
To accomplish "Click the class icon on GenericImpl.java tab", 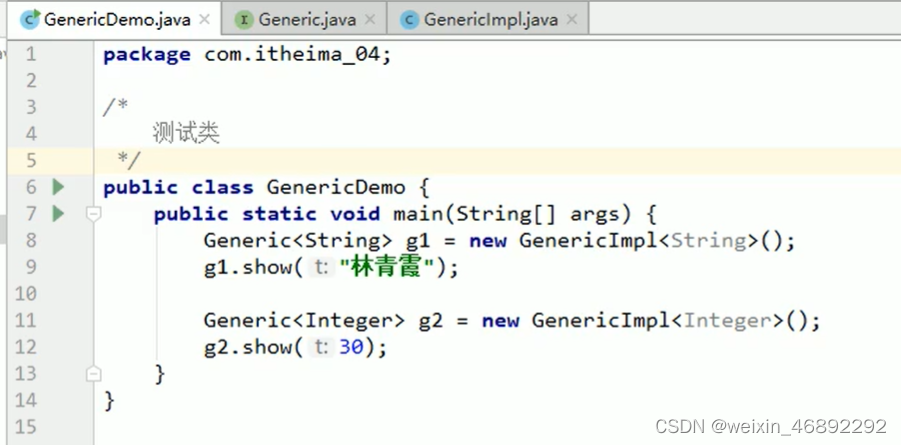I will click(x=409, y=20).
